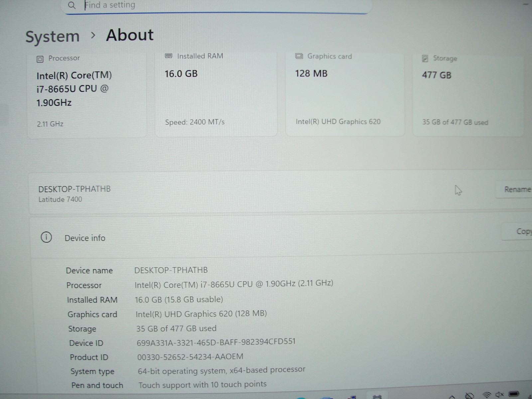Select '16.0 GB (15.8 GB usable)' text
Viewport: 532px width, 399px height.
[179, 300]
